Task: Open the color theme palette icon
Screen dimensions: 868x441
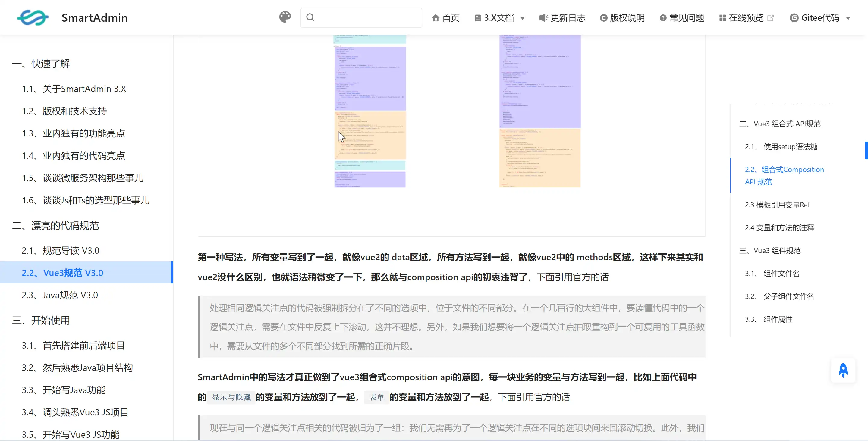Action: [x=285, y=17]
